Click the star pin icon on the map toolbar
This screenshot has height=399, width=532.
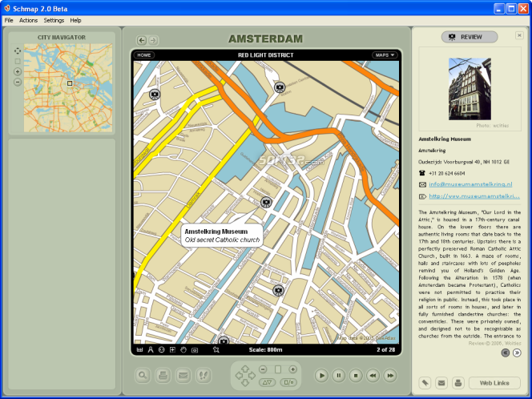(x=216, y=349)
